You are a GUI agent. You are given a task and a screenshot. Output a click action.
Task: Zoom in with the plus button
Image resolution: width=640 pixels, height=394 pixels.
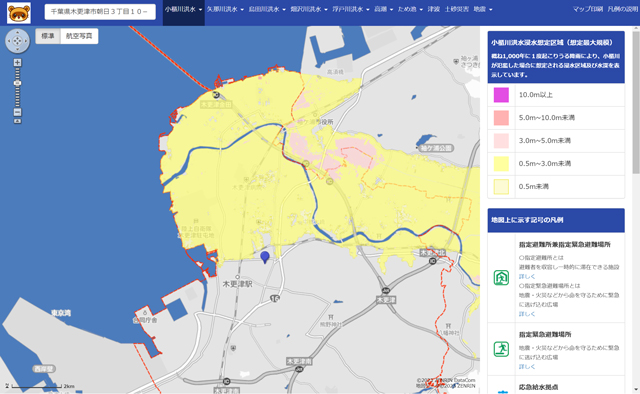click(x=17, y=62)
